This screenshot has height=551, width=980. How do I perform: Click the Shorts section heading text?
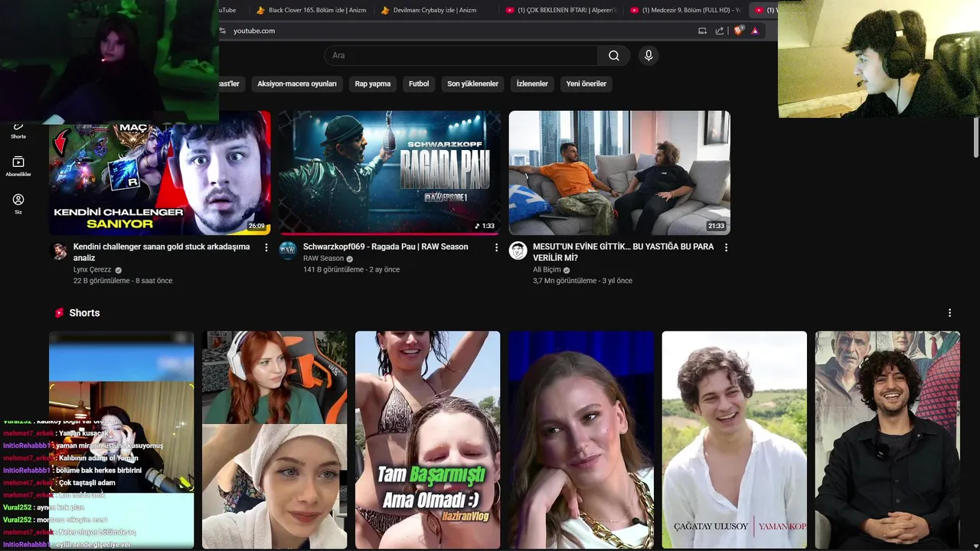(84, 313)
